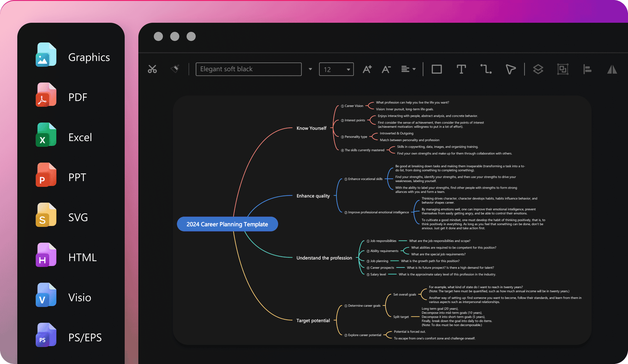Select the connector/elbow line tool

(486, 69)
